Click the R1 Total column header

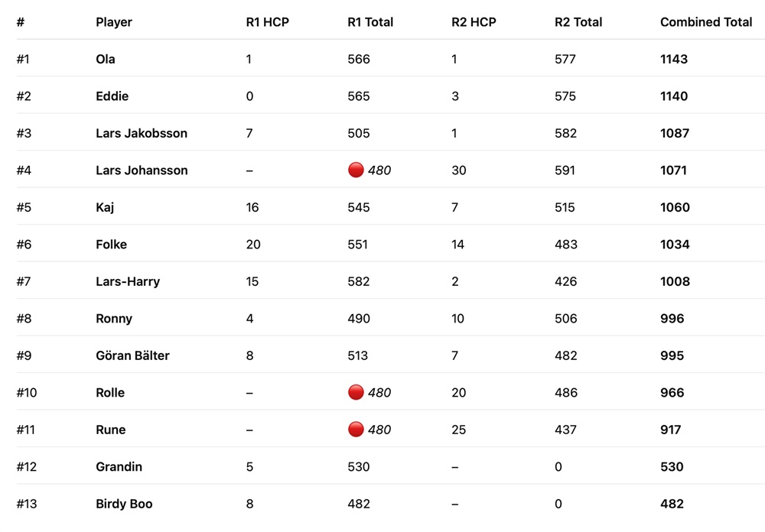[x=370, y=22]
